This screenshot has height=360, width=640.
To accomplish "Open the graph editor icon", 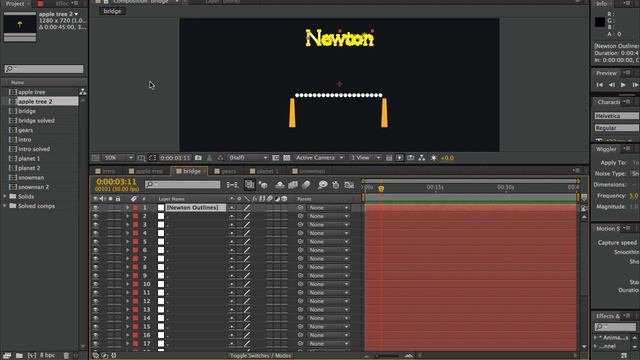I will pyautogui.click(x=349, y=185).
